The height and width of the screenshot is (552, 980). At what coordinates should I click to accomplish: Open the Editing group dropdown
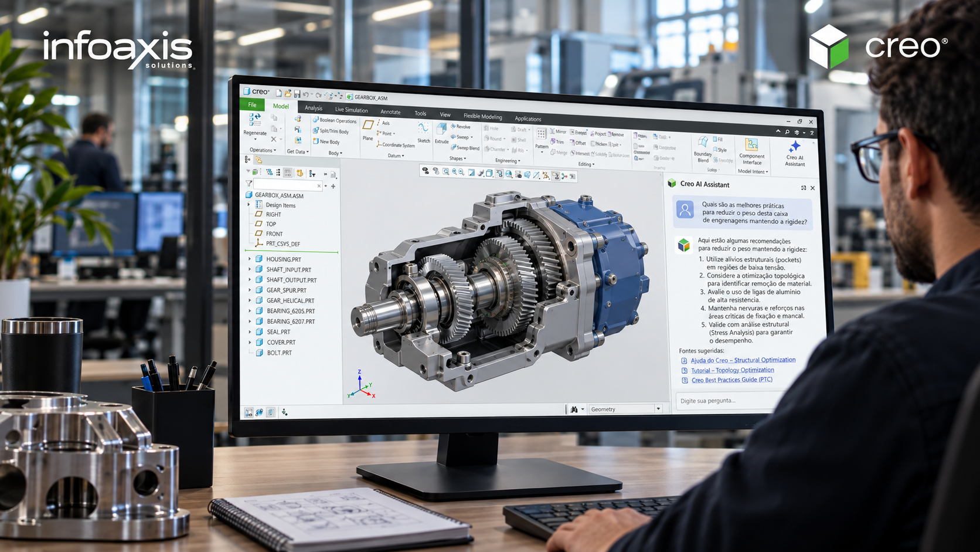(x=586, y=164)
